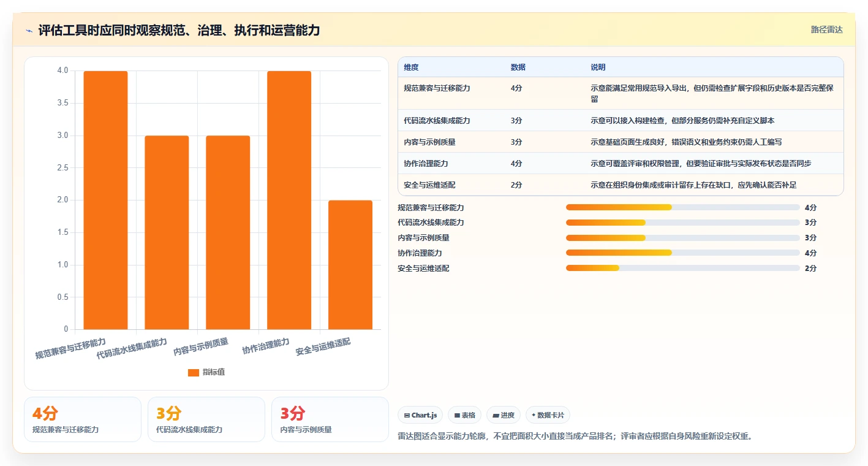Viewport: 868px width, 466px height.
Task: Click the 内容与示例质量 bar in the chart
Action: point(228,232)
